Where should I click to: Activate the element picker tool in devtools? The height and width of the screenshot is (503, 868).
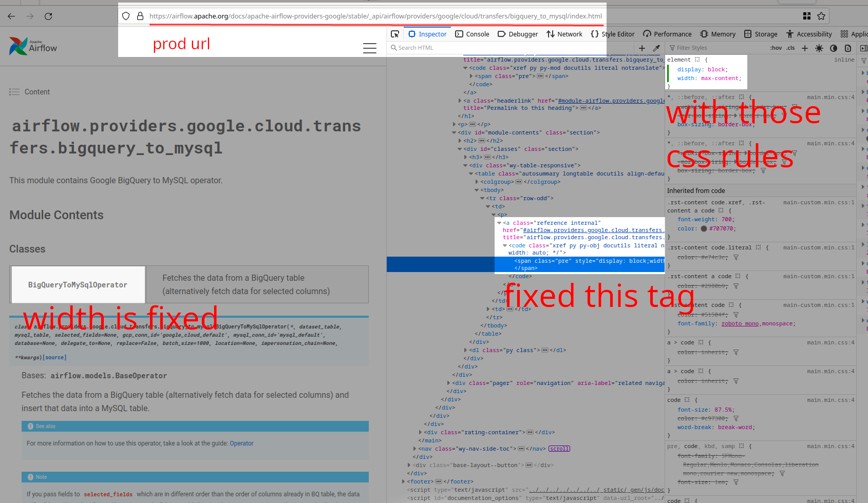[395, 34]
